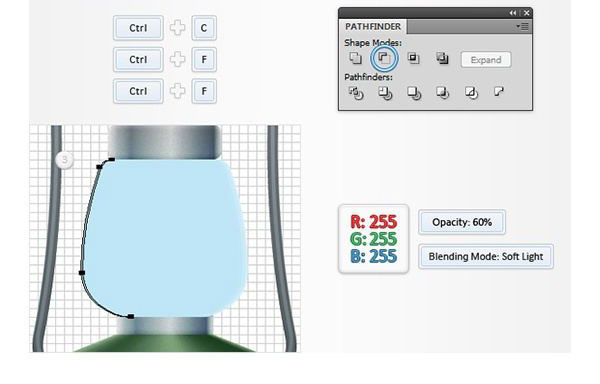Screen dimensions: 600x384
Task: Click the Merge pathfinder icon
Action: click(414, 93)
